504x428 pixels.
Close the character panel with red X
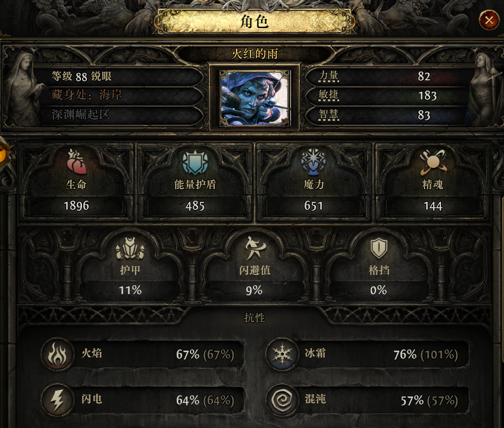489,21
